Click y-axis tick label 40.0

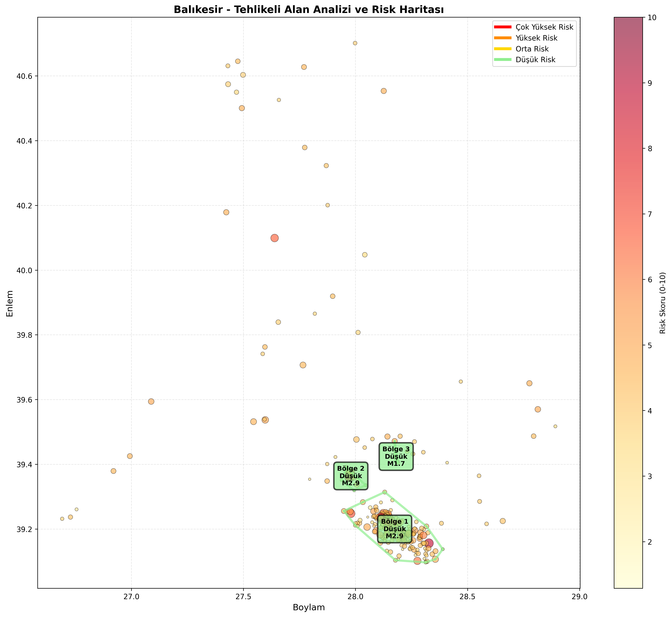pyautogui.click(x=25, y=270)
